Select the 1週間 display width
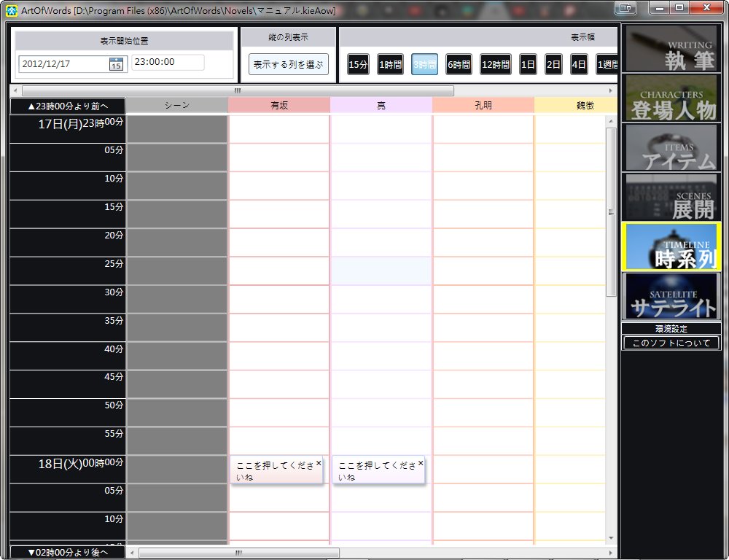Screen dimensions: 729x560 coord(607,65)
